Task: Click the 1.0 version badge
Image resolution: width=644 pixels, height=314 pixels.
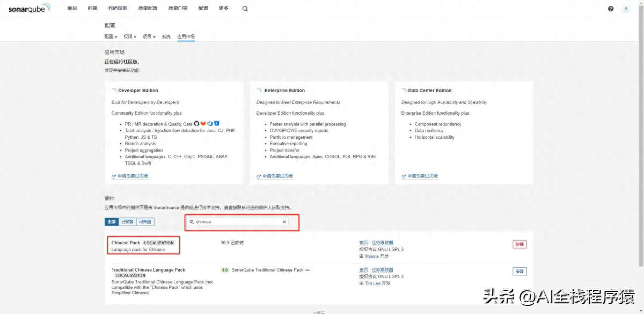Action: pos(225,270)
